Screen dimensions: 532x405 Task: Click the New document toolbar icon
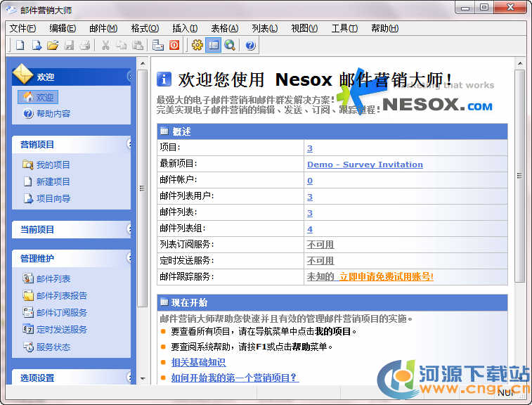20,45
